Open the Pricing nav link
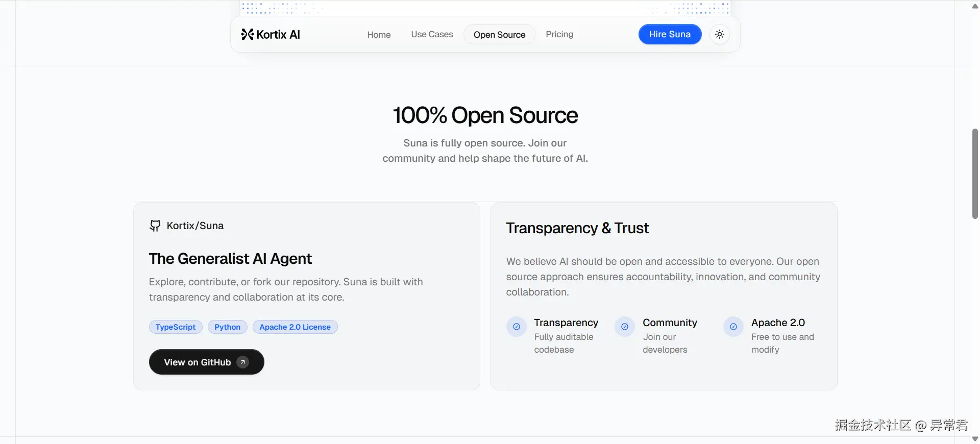Viewport: 980px width, 444px height. (559, 34)
